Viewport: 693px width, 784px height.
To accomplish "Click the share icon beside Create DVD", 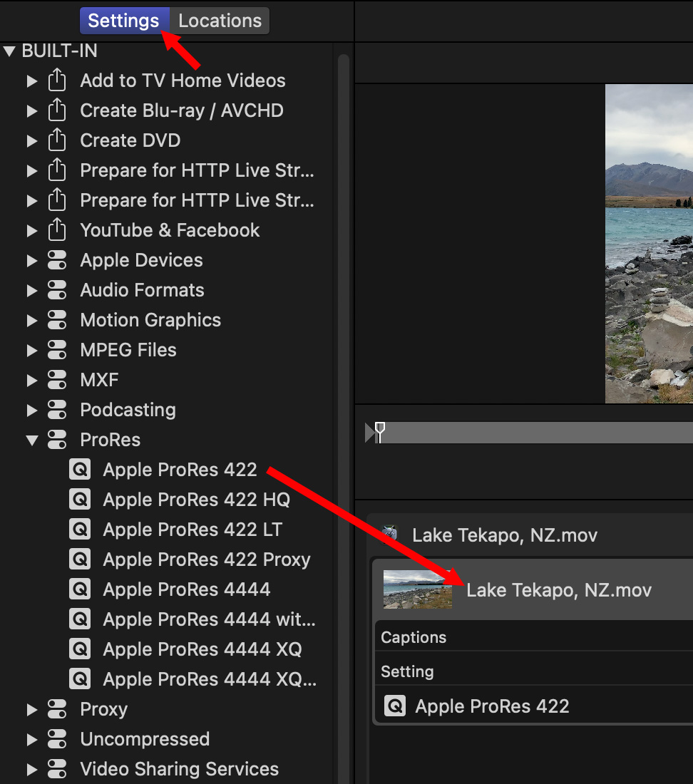I will (x=56, y=140).
